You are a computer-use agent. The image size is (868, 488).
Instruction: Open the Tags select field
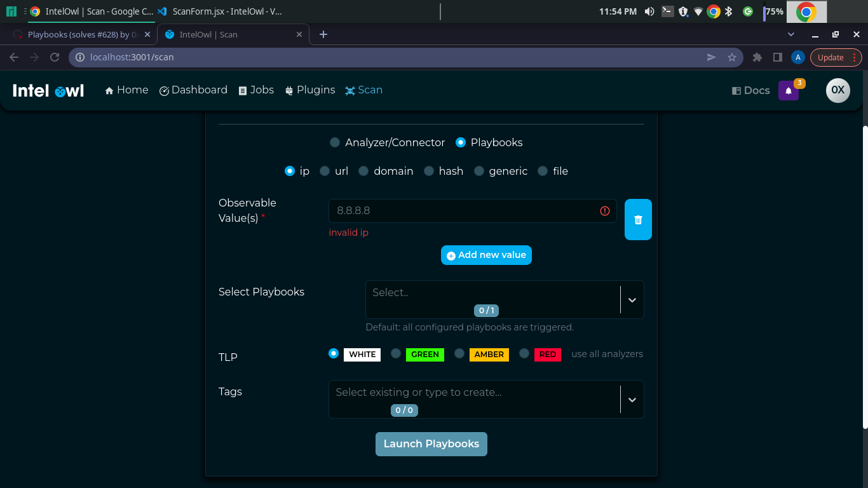point(486,399)
